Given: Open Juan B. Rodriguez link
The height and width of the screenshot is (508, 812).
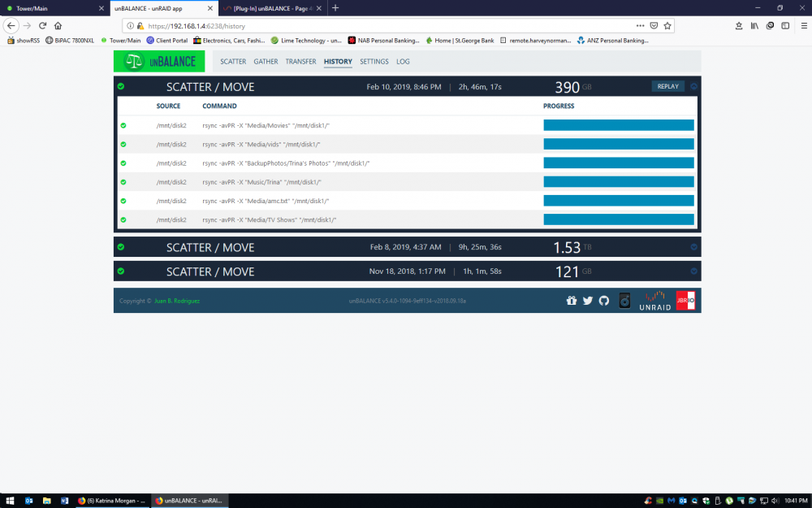Looking at the screenshot, I should 176,301.
